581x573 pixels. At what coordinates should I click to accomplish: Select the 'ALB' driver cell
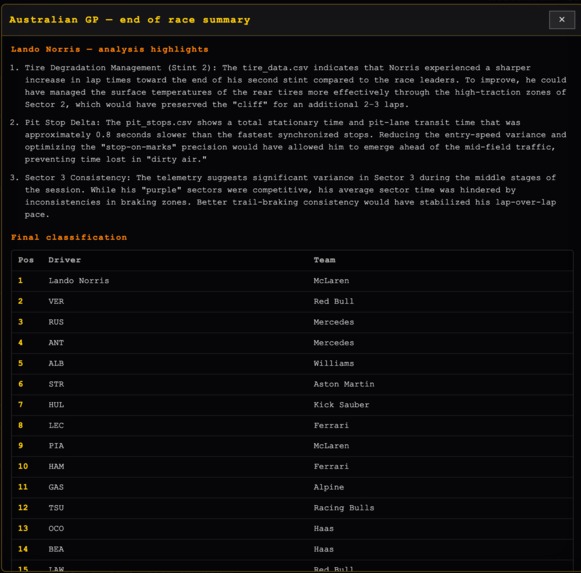pos(56,363)
